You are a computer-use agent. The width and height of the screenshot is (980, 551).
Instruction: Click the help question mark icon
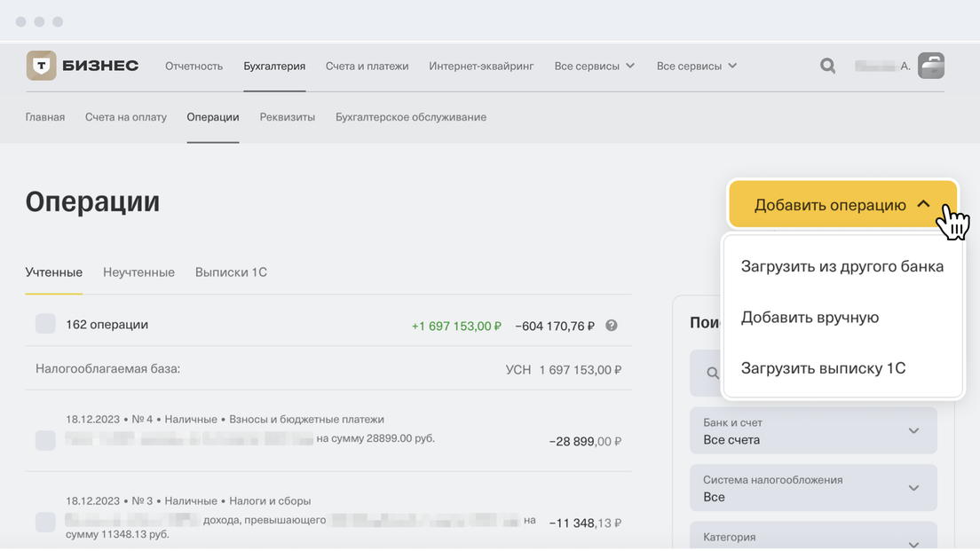(x=612, y=326)
